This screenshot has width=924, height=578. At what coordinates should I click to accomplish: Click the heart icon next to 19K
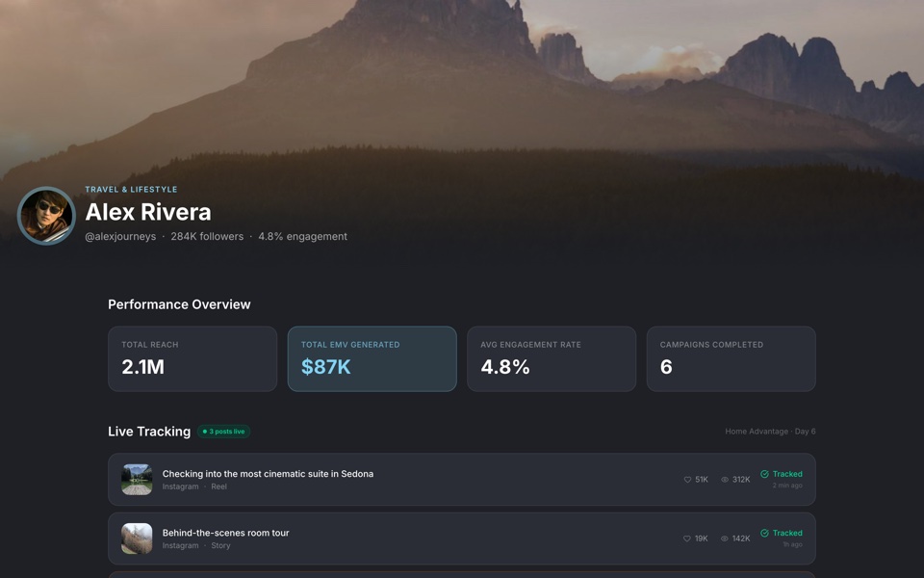click(686, 539)
